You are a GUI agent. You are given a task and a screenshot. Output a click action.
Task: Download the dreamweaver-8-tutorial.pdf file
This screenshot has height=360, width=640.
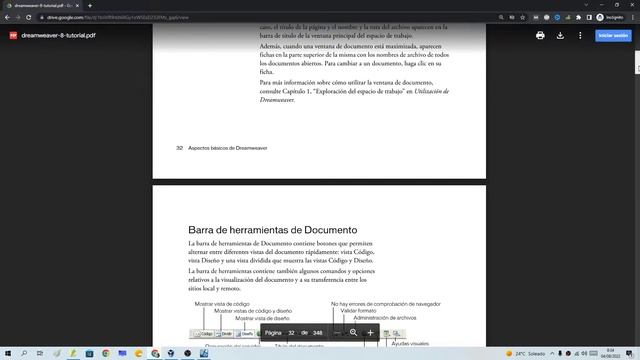click(x=560, y=36)
